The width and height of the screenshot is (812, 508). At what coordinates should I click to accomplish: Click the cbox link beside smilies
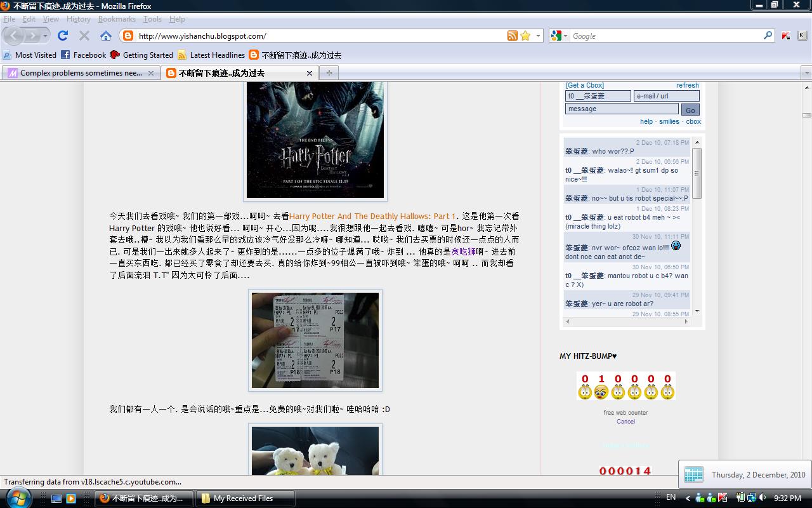pos(693,121)
